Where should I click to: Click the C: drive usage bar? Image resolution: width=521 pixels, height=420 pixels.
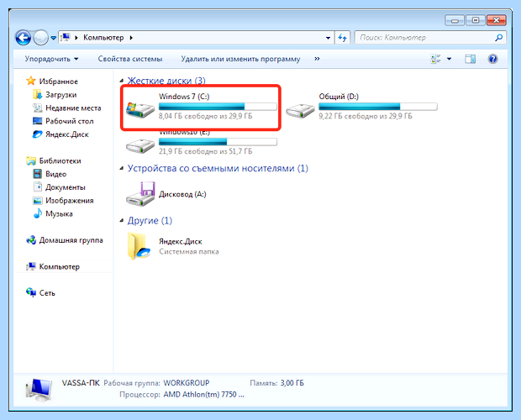click(x=218, y=107)
